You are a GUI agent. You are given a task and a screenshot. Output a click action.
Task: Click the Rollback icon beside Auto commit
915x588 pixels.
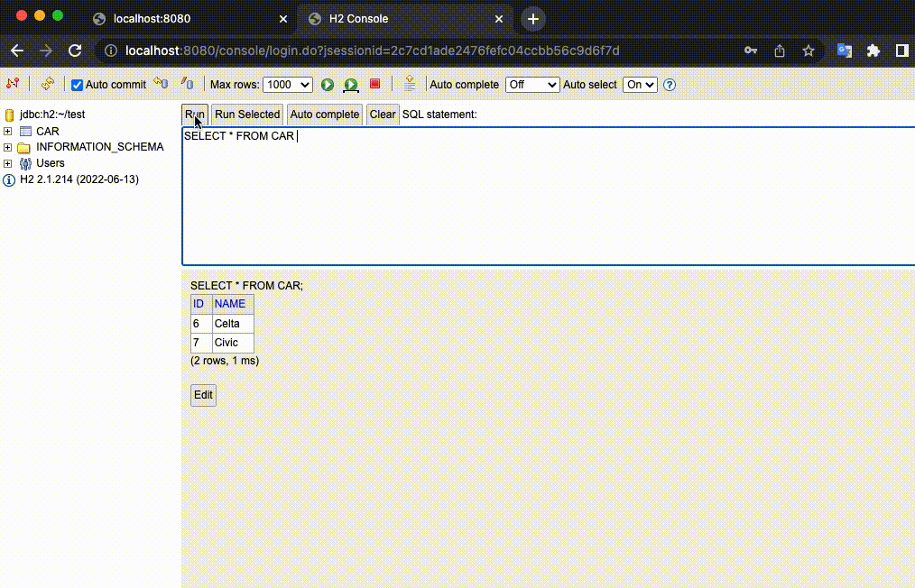click(161, 83)
